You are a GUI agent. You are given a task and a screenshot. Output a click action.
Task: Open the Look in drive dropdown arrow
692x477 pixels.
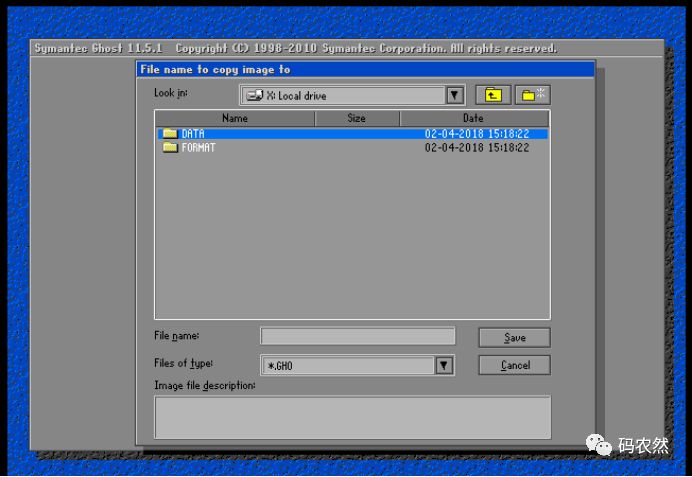point(455,95)
